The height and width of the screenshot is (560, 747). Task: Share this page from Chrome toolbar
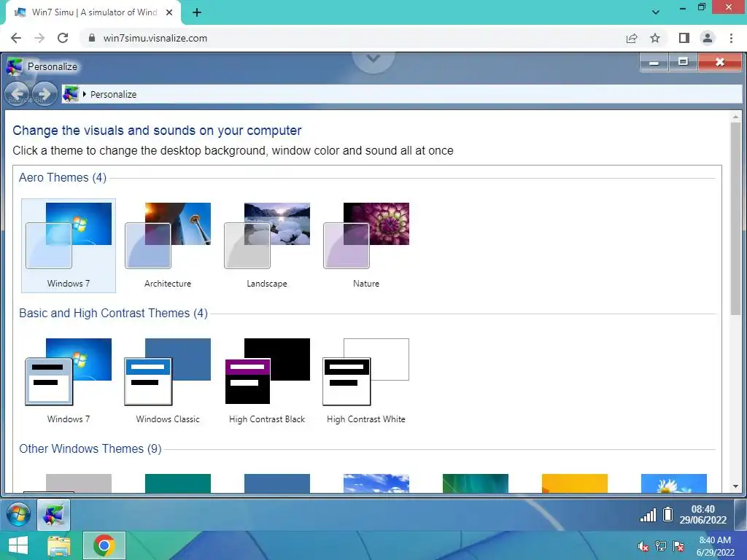(632, 38)
